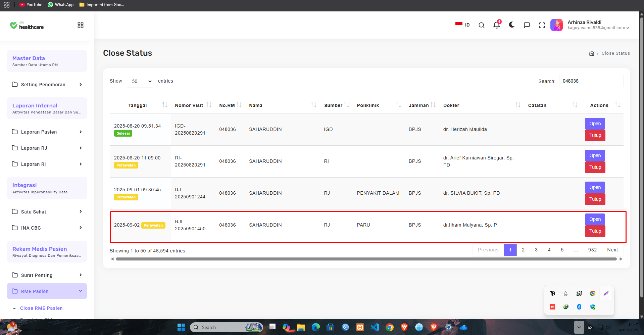The image size is (644, 335).
Task: Enter fullscreen mode icon
Action: (542, 25)
